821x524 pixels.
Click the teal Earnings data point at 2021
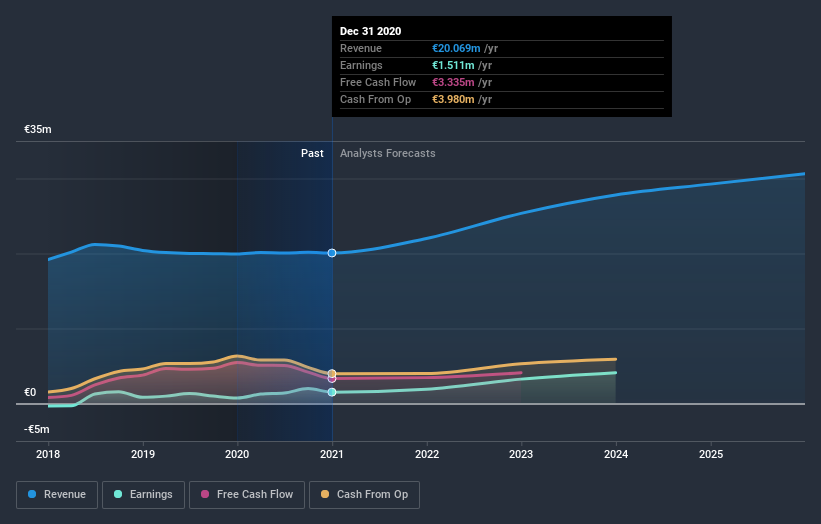point(332,392)
